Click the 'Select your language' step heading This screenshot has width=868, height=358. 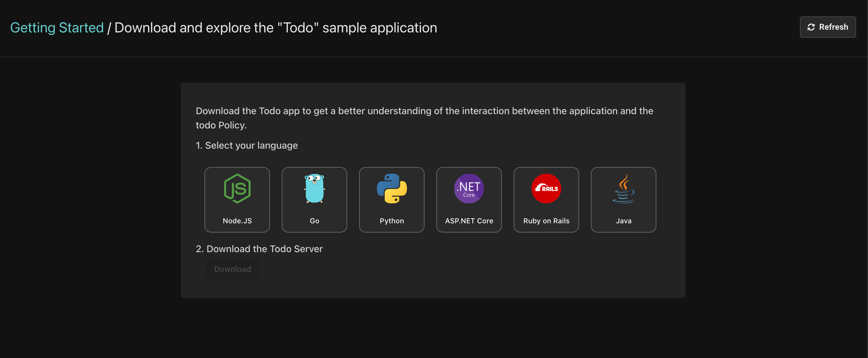[247, 145]
